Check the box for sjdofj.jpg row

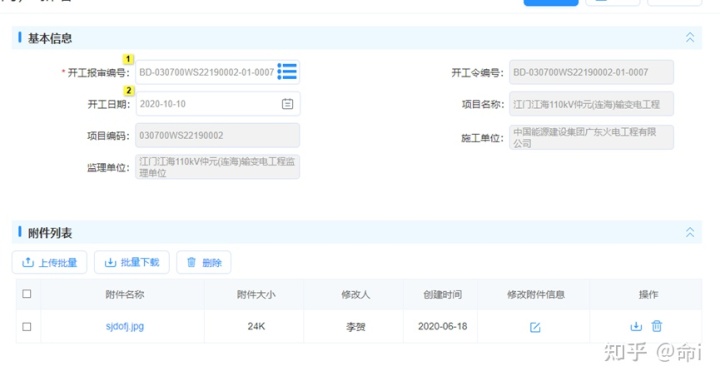point(27,327)
